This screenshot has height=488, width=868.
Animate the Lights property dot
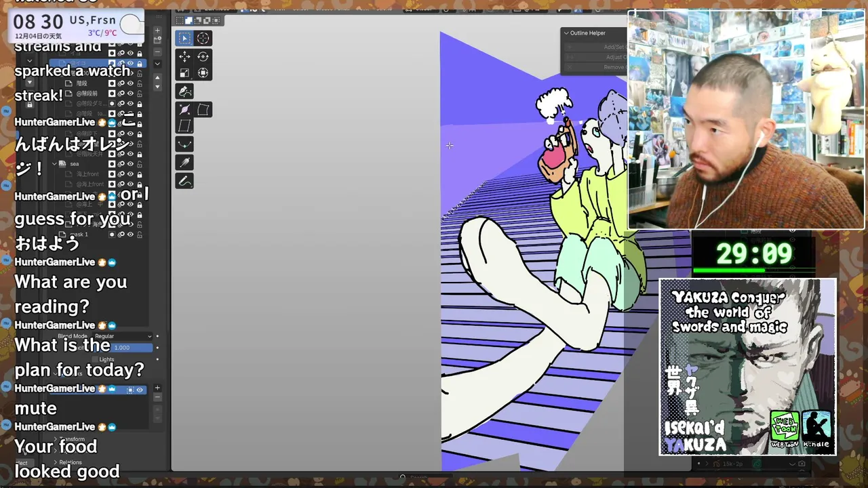coord(157,359)
